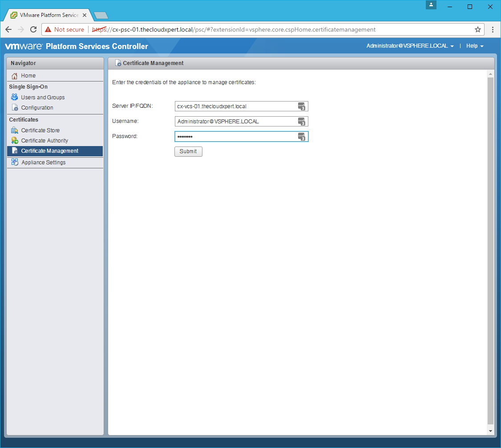Select Certificate Management in Navigator
This screenshot has height=448, width=501.
coord(50,151)
